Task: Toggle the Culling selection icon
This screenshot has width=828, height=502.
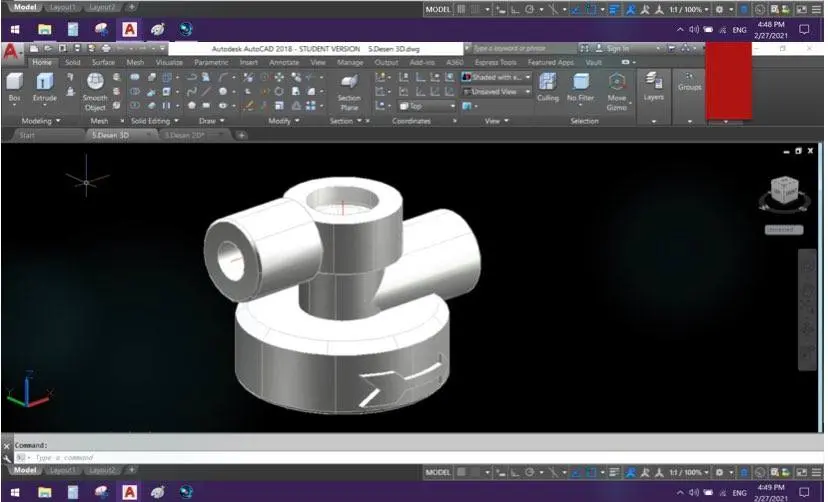Action: click(548, 82)
